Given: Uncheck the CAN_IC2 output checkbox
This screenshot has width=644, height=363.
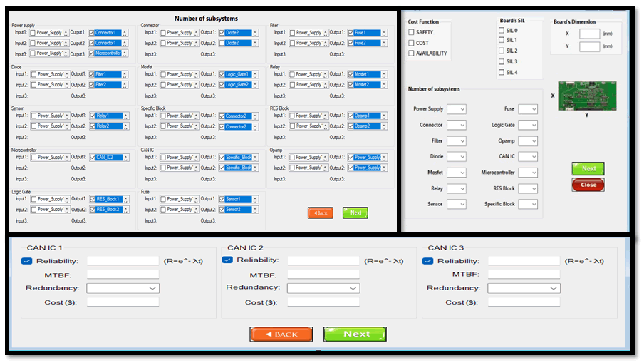Looking at the screenshot, I should (x=92, y=158).
